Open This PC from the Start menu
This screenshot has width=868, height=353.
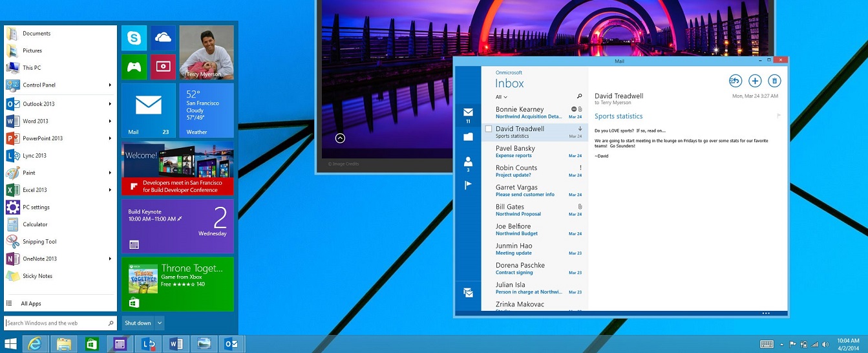tap(60, 67)
